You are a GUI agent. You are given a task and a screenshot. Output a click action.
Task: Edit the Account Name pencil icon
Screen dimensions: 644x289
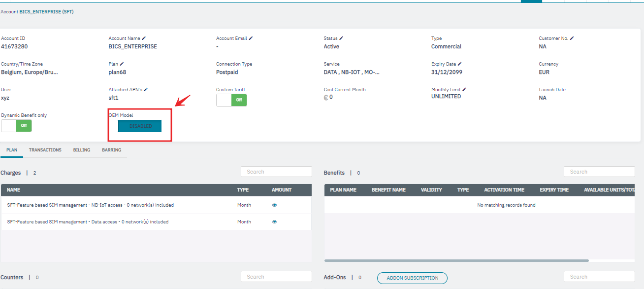tap(144, 38)
